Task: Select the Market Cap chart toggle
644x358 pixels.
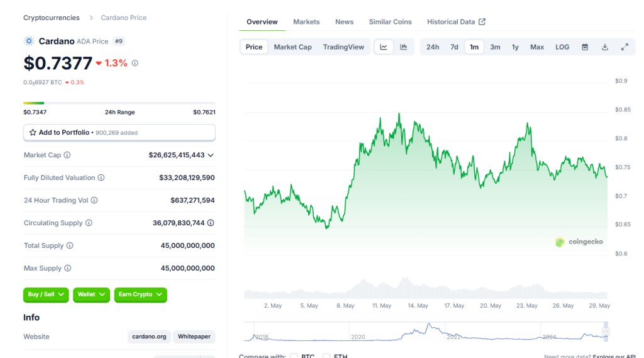Action: 293,47
